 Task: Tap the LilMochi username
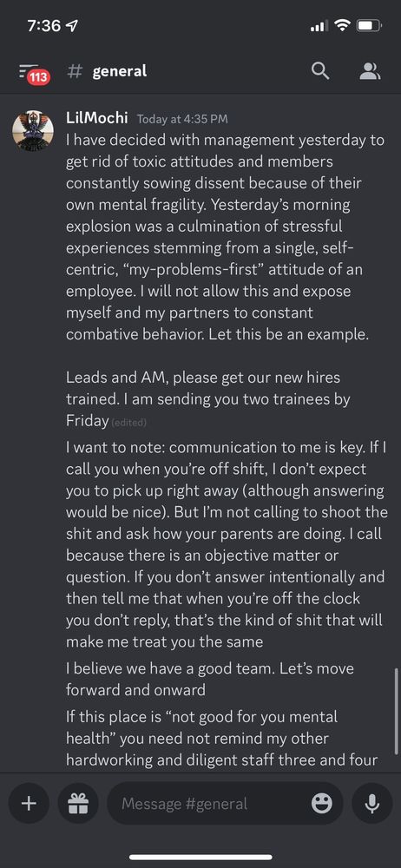click(97, 118)
